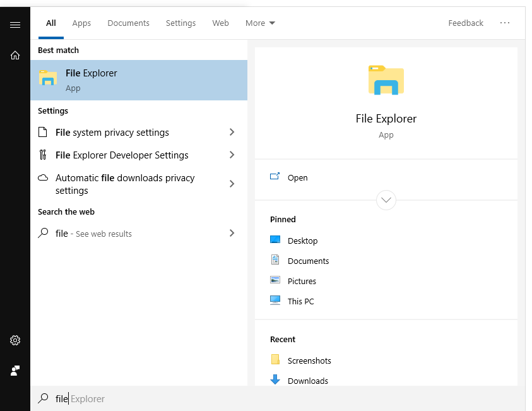Click the pinned This PC icon
Screen dimensions: 532x411
275,301
